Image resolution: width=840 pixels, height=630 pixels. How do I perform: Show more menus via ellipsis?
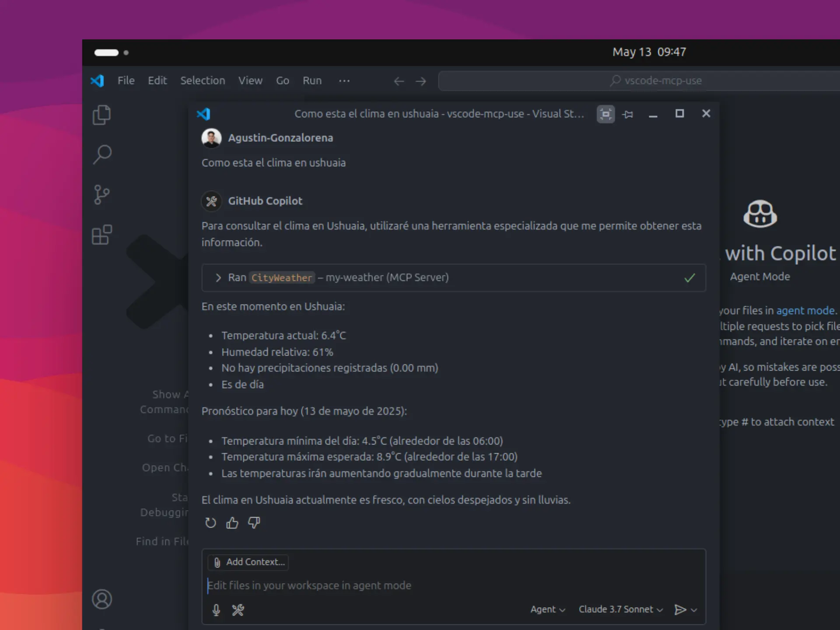point(344,80)
